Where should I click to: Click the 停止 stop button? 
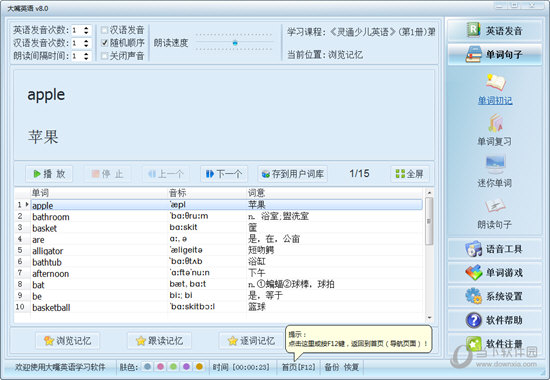[107, 174]
